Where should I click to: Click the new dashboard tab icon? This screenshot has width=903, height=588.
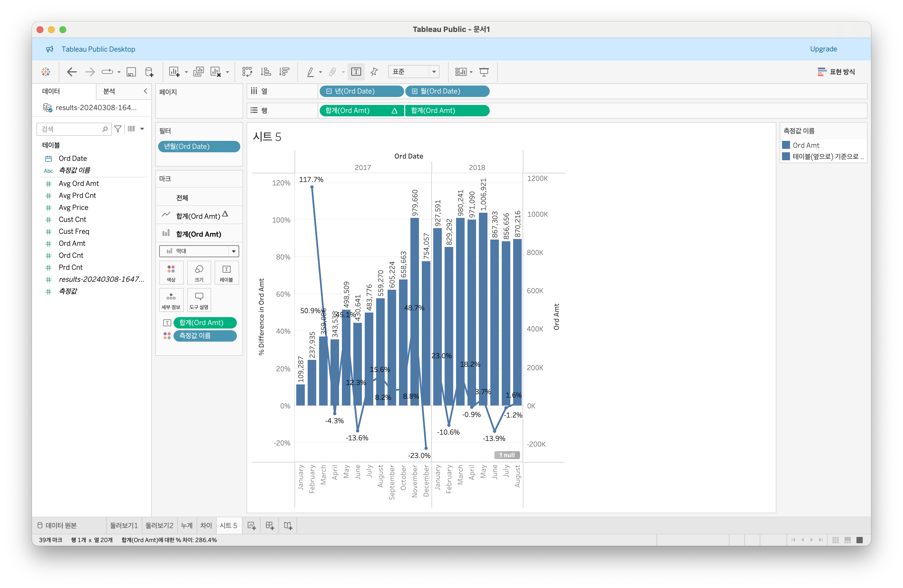(270, 526)
